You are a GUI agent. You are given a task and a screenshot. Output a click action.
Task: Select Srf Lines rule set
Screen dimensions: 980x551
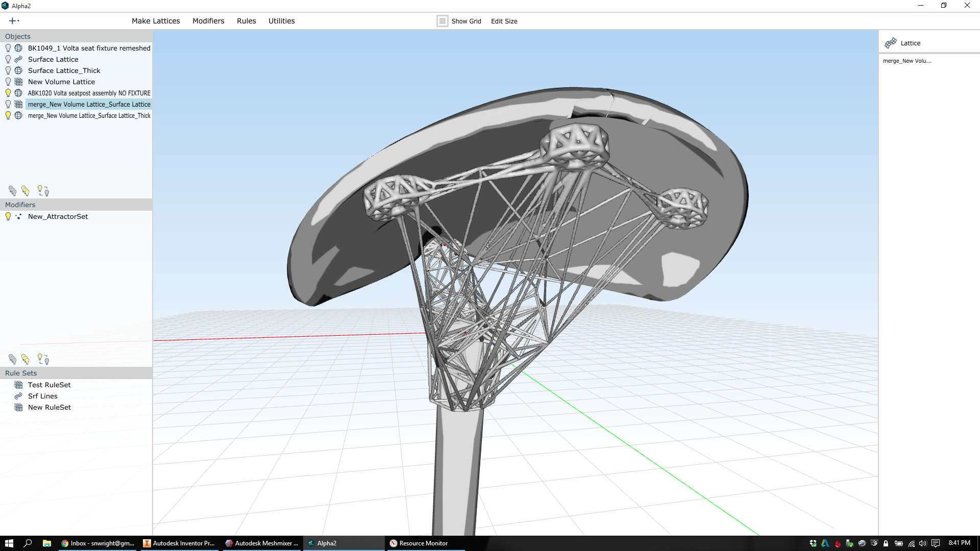[x=43, y=396]
